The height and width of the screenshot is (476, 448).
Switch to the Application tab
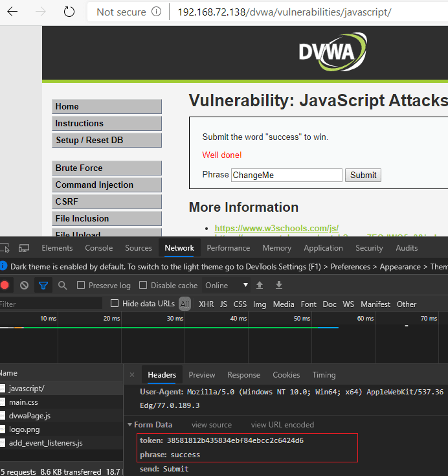tap(323, 248)
